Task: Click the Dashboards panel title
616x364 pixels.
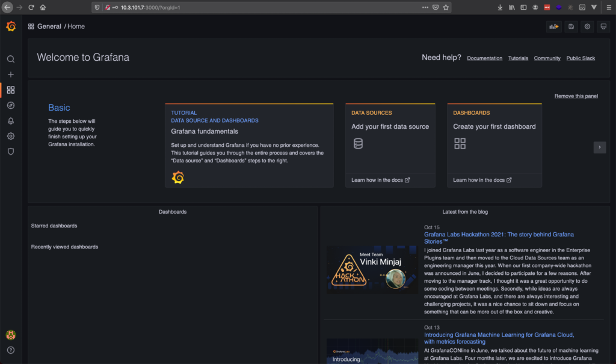Action: pos(173,212)
